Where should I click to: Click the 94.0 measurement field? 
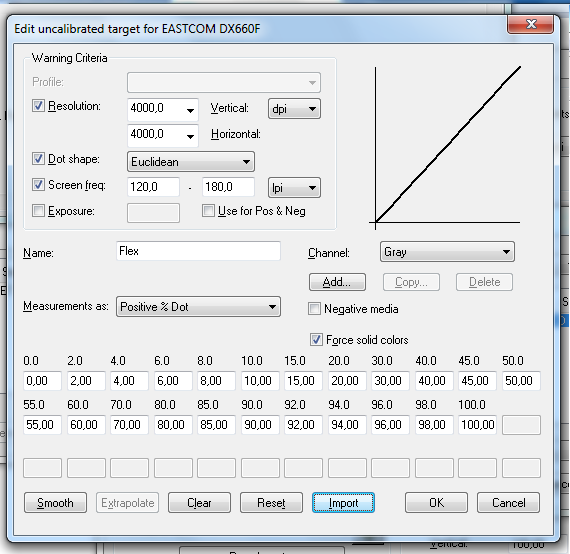pos(347,425)
